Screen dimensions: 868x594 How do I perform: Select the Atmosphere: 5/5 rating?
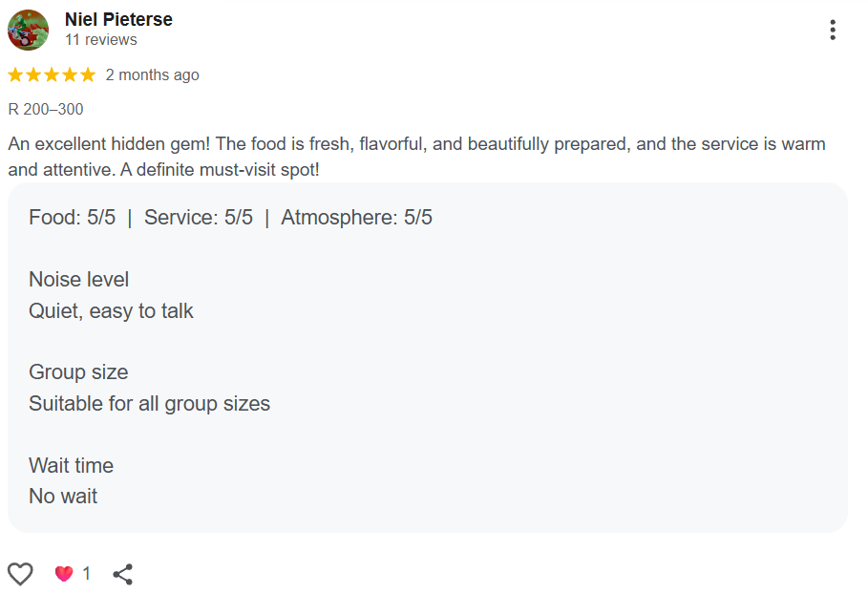tap(356, 217)
